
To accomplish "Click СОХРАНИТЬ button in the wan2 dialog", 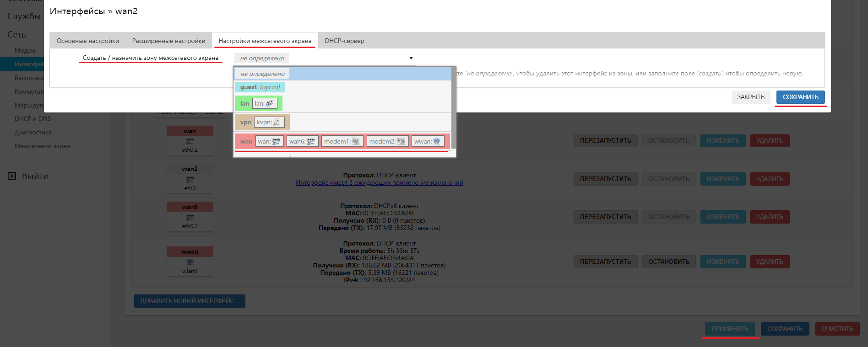I will (x=801, y=97).
